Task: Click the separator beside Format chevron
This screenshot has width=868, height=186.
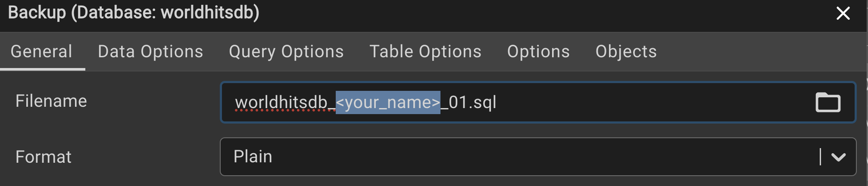Action: click(820, 157)
